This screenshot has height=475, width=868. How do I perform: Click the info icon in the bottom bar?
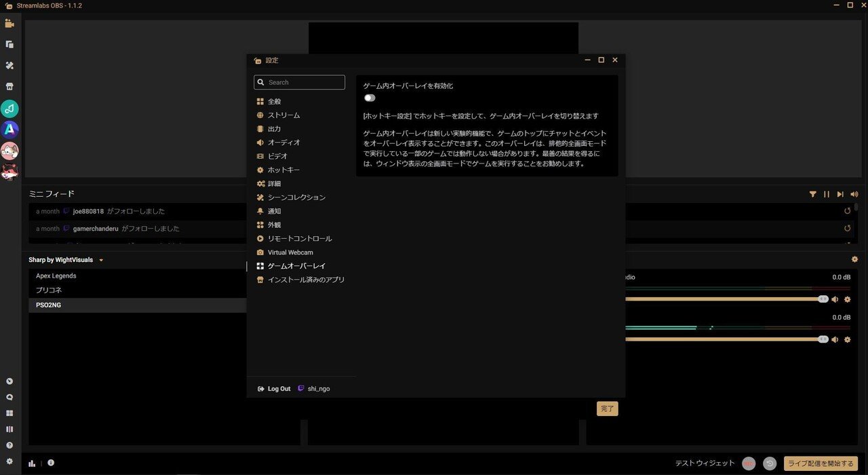pyautogui.click(x=51, y=462)
